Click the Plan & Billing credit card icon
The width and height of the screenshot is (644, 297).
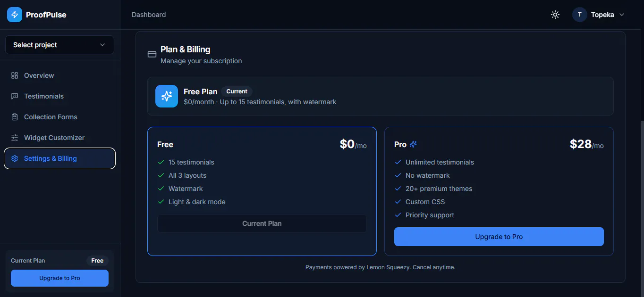click(152, 54)
